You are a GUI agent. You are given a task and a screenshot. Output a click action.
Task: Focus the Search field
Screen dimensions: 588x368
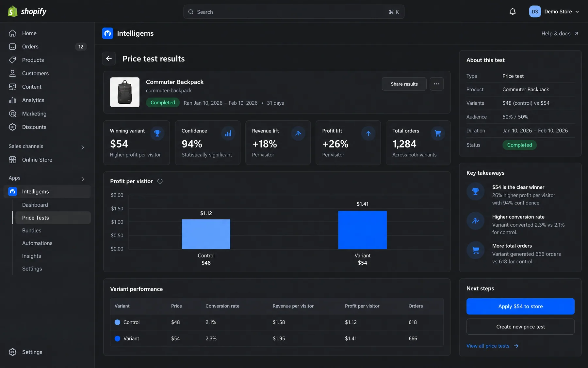[x=294, y=12]
